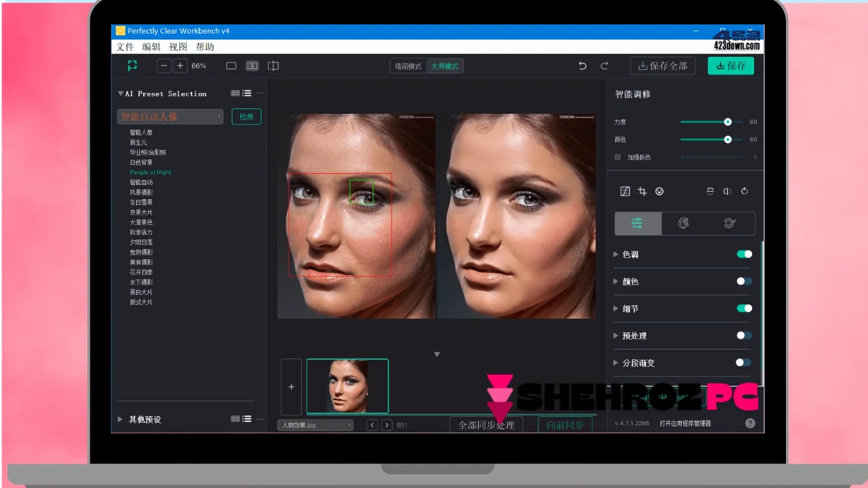Check the 加强肤色 checkbox
This screenshot has height=488, width=868.
click(x=617, y=157)
